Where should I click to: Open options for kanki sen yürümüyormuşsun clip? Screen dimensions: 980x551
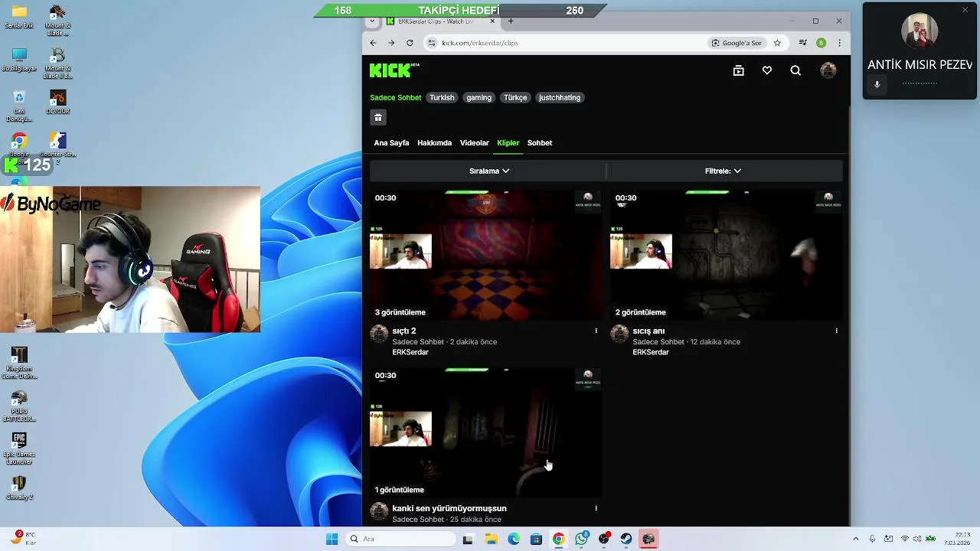pyautogui.click(x=596, y=508)
